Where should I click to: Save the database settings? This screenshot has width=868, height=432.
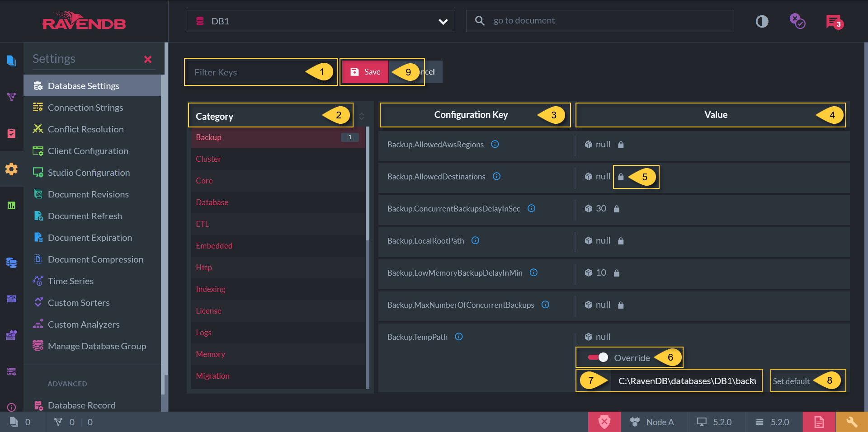tap(365, 72)
